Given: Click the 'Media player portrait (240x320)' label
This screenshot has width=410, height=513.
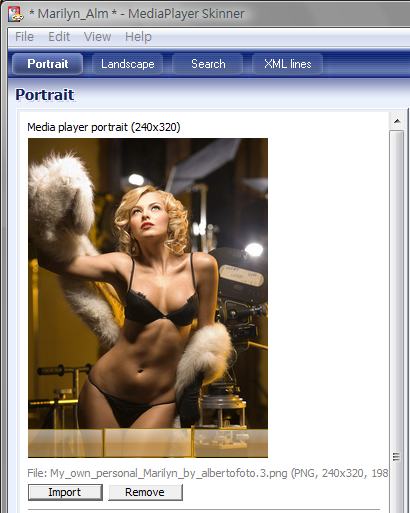Looking at the screenshot, I should click(104, 127).
